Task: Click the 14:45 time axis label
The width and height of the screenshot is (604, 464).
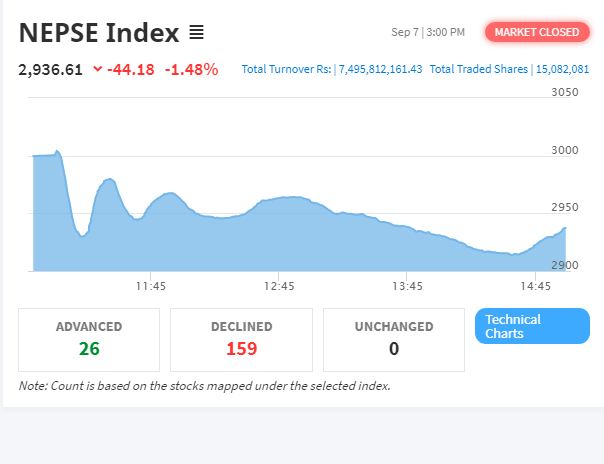Action: [535, 286]
